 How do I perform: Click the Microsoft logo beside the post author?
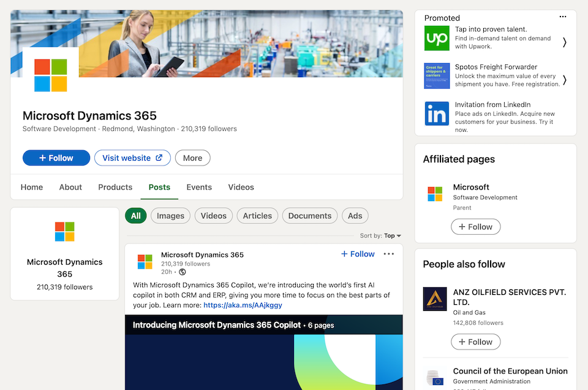145,262
